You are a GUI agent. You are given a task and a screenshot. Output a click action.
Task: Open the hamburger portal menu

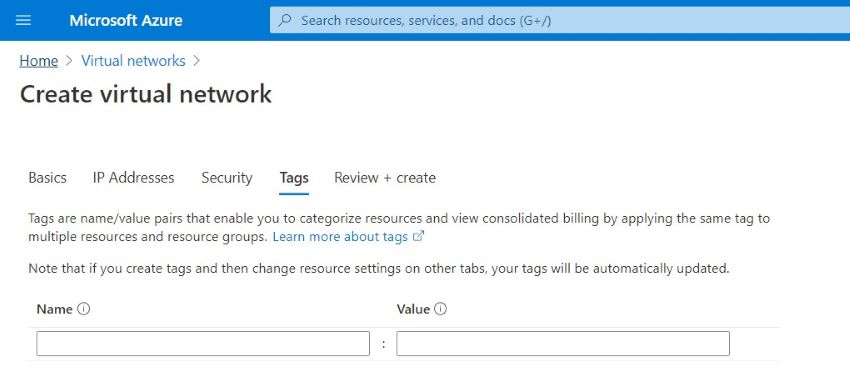coord(23,21)
